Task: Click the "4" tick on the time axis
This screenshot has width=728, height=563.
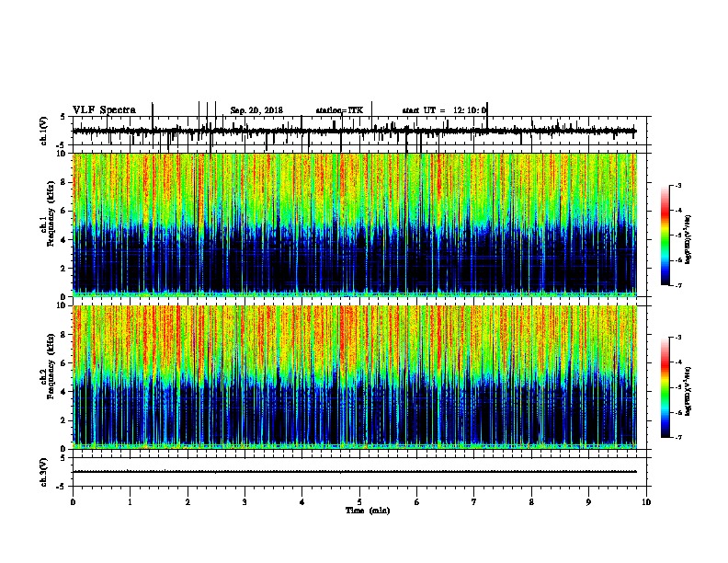Action: click(x=302, y=502)
